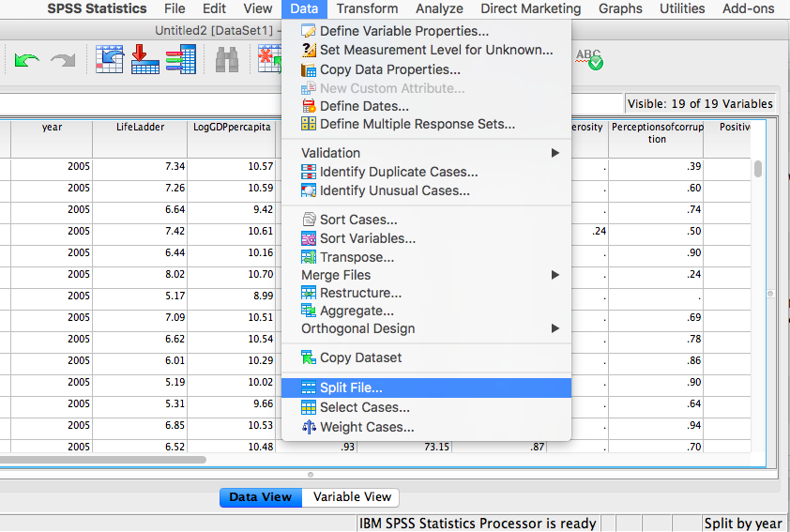The image size is (790, 532).
Task: Click the Weight Cases scale icon
Action: point(309,427)
